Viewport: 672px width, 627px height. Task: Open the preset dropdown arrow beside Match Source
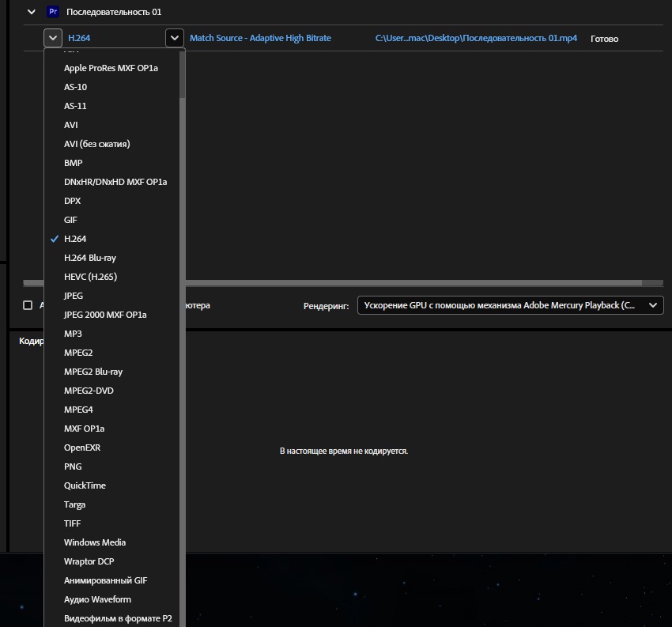pyautogui.click(x=175, y=38)
